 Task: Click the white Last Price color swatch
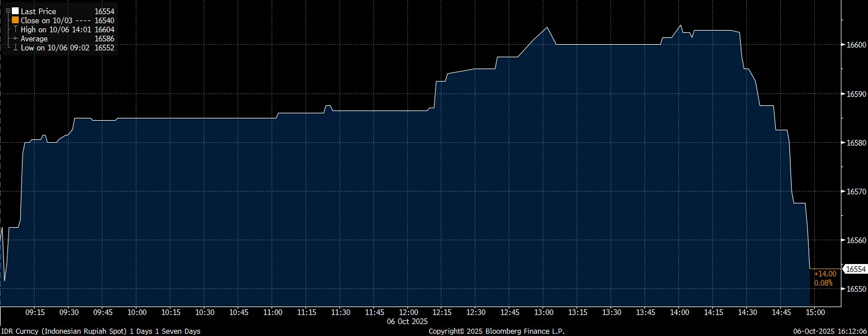tap(15, 11)
